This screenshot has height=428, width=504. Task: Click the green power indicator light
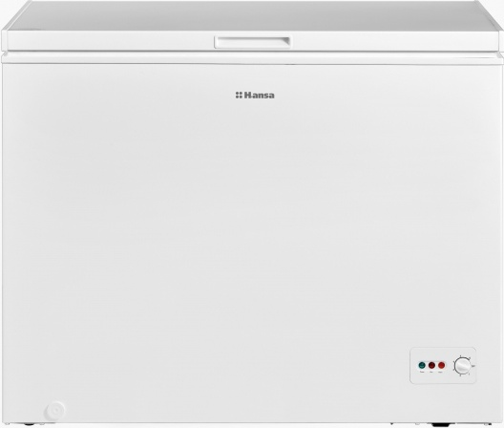(422, 365)
